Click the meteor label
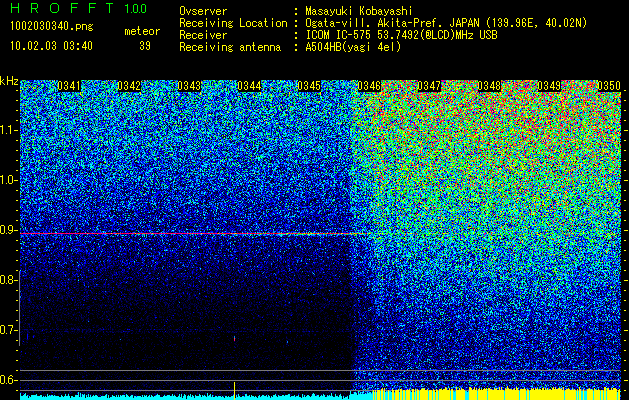Screen dimensions: 629x400 (142, 31)
